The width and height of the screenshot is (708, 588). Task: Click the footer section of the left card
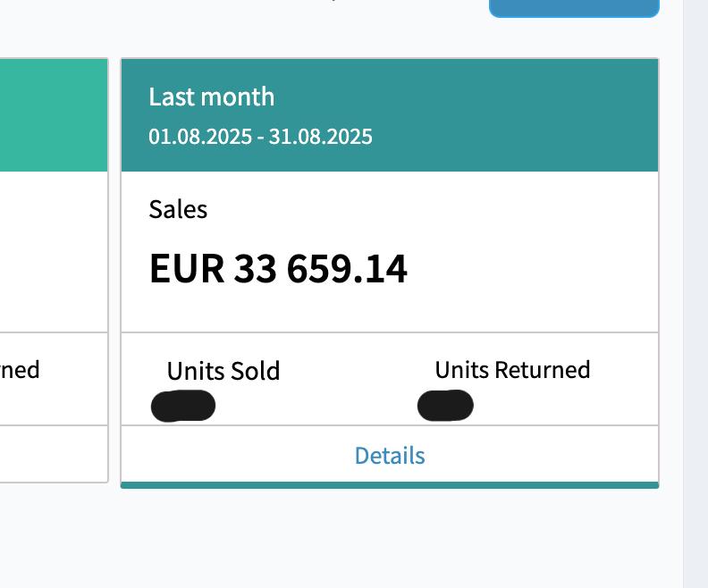pyautogui.click(x=54, y=454)
